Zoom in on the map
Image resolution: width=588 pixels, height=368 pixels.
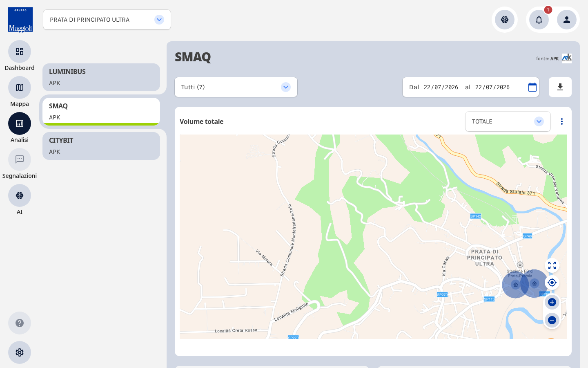click(x=552, y=302)
